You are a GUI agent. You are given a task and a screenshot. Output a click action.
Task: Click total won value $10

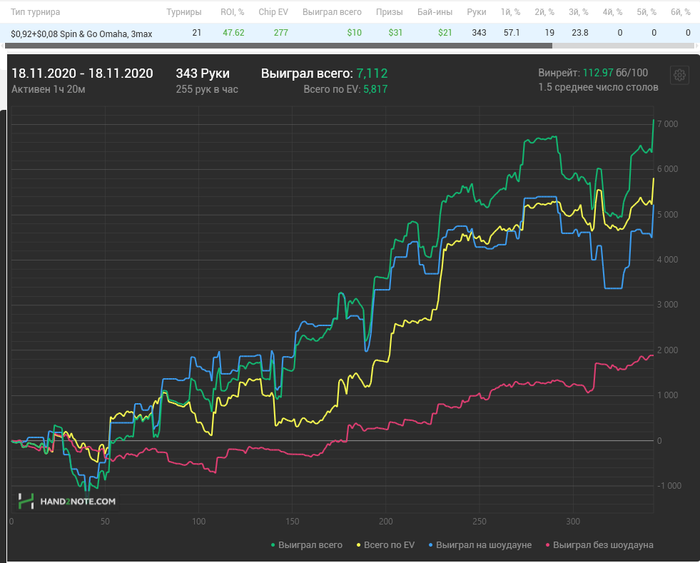click(x=354, y=33)
